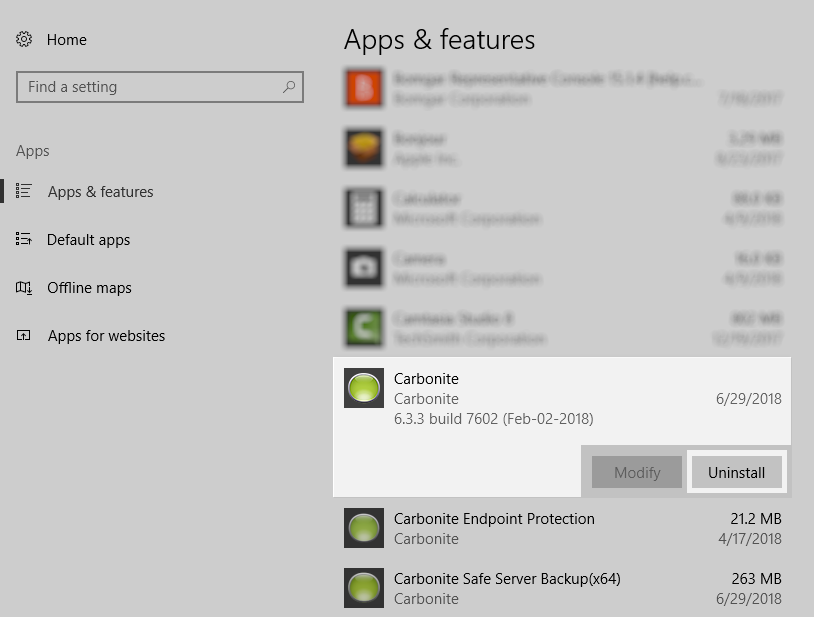Click the Carbonite Safe Server Backup icon
Image resolution: width=814 pixels, height=618 pixels.
coord(364,588)
